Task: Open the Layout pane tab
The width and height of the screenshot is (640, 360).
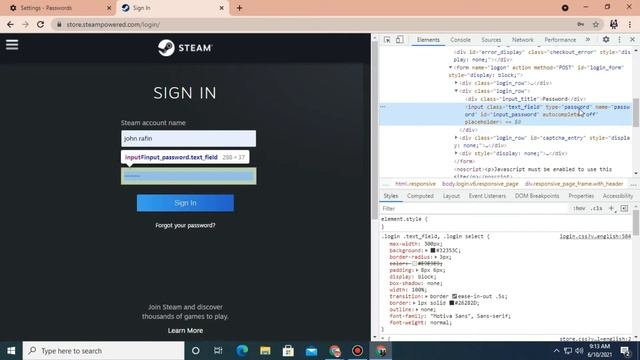Action: point(451,196)
